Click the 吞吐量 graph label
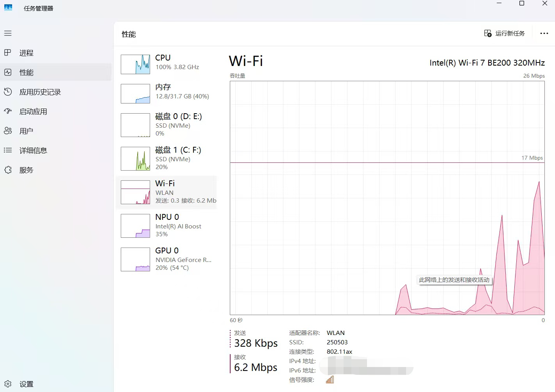The width and height of the screenshot is (555, 392). pyautogui.click(x=238, y=76)
